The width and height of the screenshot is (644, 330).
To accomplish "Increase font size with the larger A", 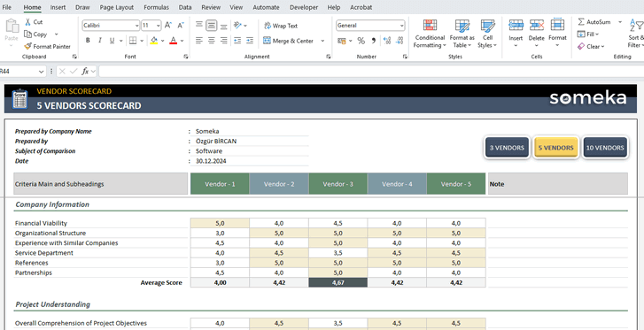I will (x=168, y=26).
